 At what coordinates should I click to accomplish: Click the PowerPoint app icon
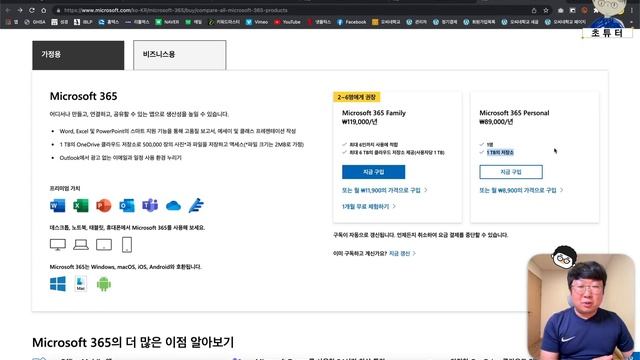(x=104, y=205)
